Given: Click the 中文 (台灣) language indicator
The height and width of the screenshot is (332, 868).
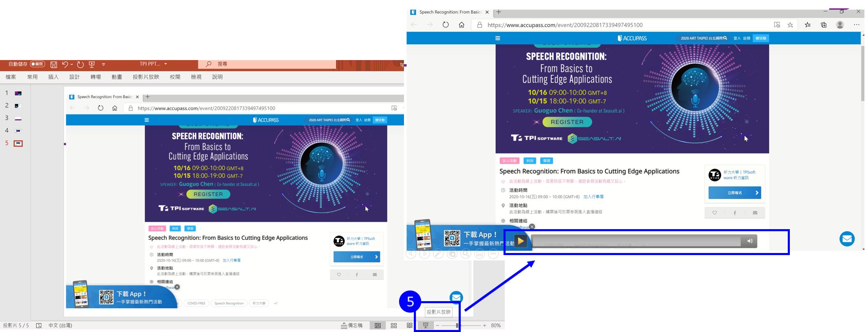Looking at the screenshot, I should point(60,325).
